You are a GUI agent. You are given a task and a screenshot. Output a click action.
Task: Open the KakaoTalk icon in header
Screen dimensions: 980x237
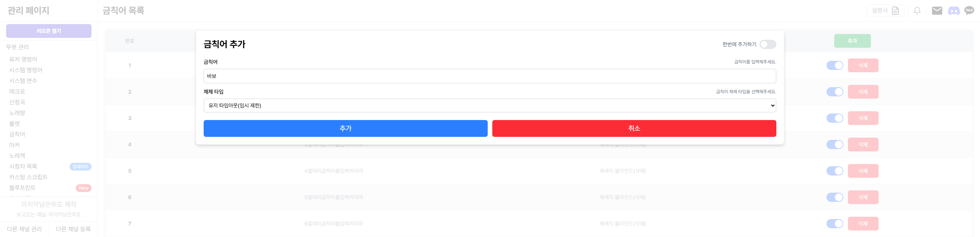pyautogui.click(x=969, y=11)
